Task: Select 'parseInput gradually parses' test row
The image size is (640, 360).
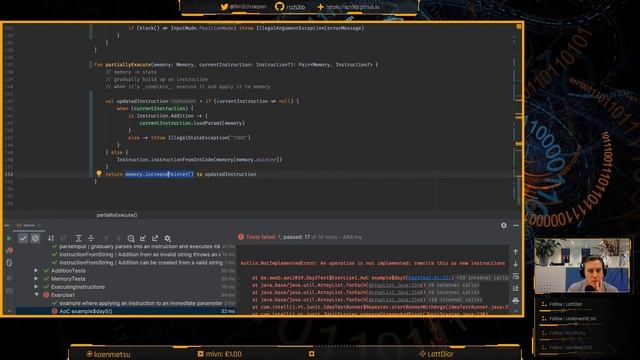Action: pos(126,247)
